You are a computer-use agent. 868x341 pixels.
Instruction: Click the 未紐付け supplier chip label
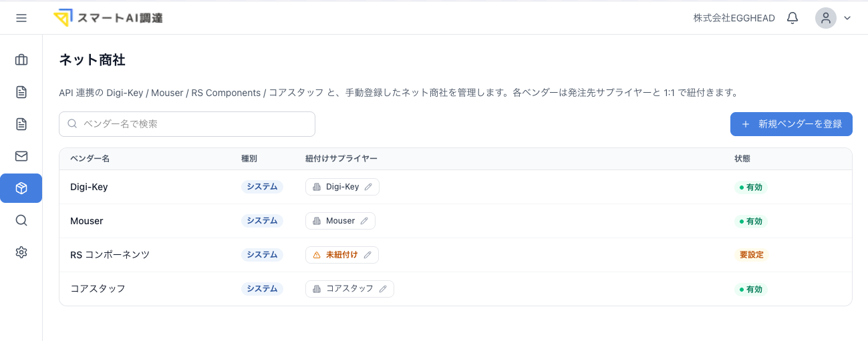[x=341, y=255]
